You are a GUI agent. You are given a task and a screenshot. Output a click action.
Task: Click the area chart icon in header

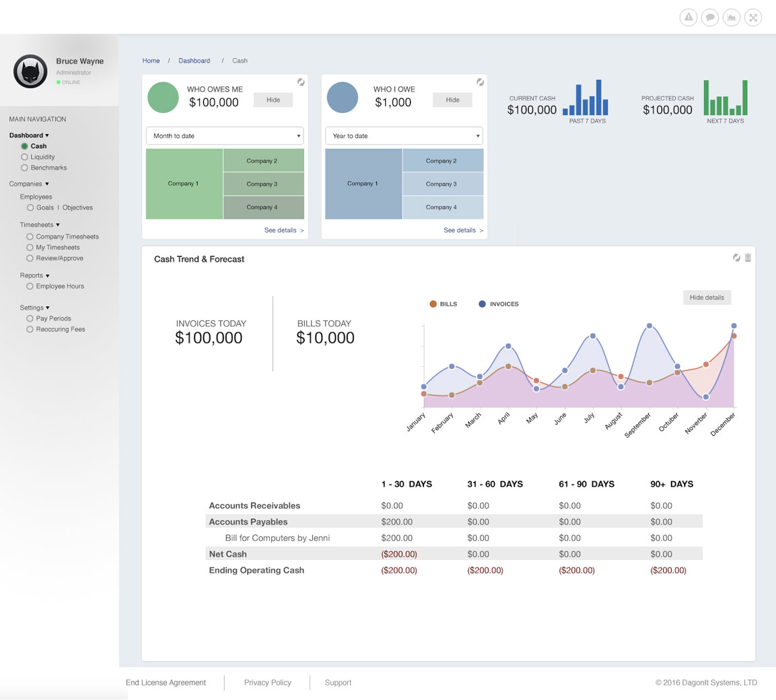(x=731, y=17)
